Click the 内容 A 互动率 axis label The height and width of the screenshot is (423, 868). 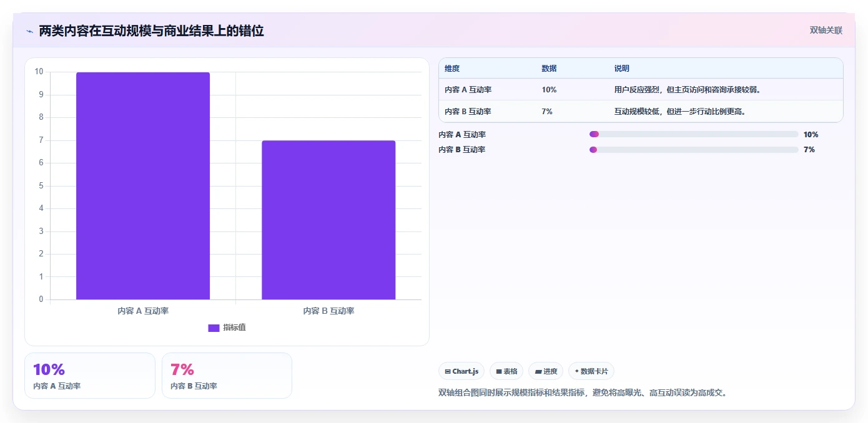click(x=143, y=311)
